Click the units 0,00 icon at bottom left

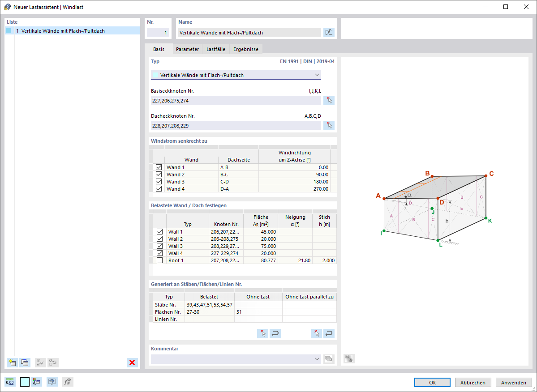click(x=10, y=382)
